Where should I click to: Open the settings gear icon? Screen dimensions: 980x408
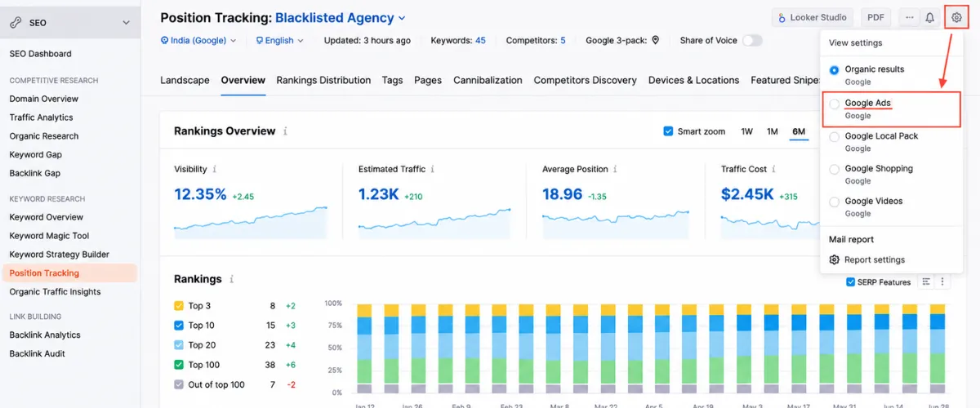click(x=956, y=17)
